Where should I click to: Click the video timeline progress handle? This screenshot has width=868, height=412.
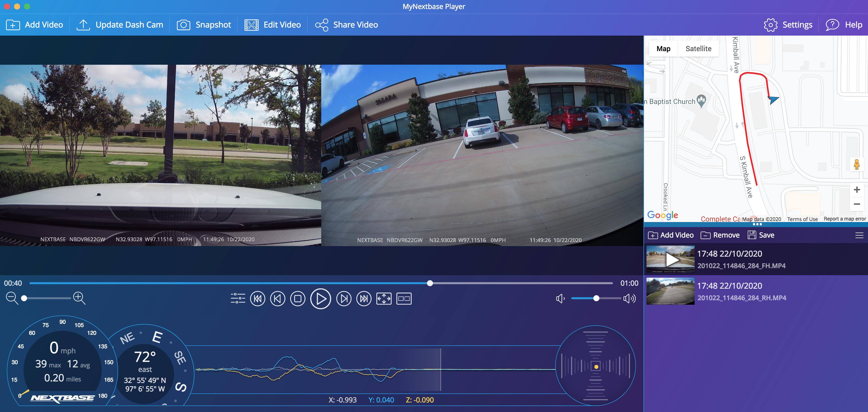[430, 283]
